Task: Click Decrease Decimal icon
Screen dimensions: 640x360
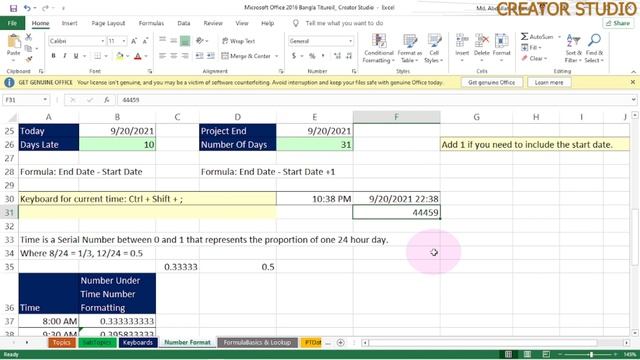Action: (x=349, y=56)
